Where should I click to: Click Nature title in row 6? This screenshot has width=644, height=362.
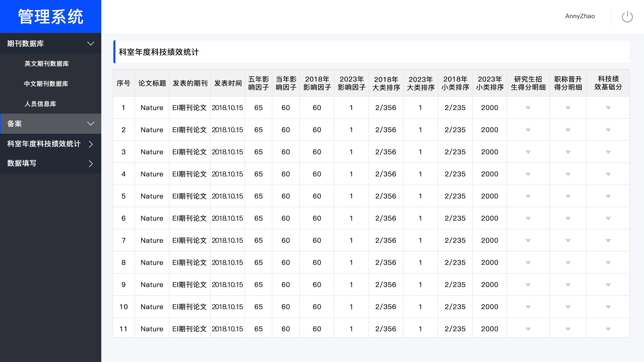pyautogui.click(x=152, y=218)
